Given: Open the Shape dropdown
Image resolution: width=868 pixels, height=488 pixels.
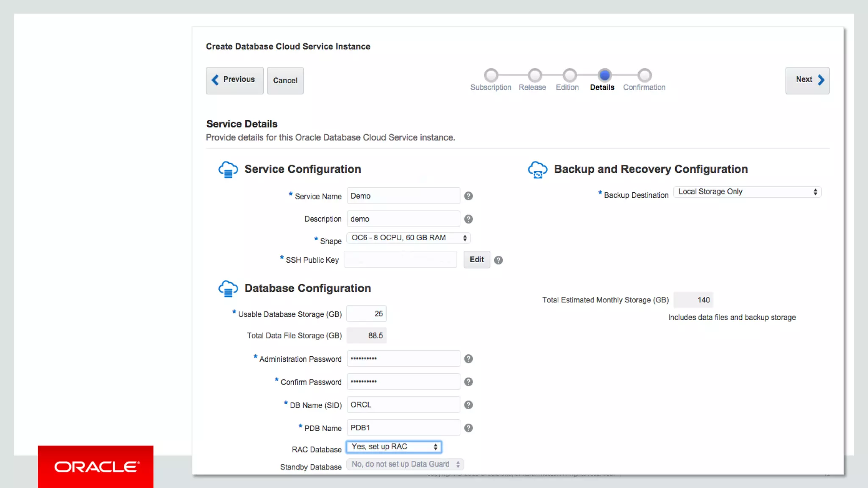Looking at the screenshot, I should click(x=409, y=238).
